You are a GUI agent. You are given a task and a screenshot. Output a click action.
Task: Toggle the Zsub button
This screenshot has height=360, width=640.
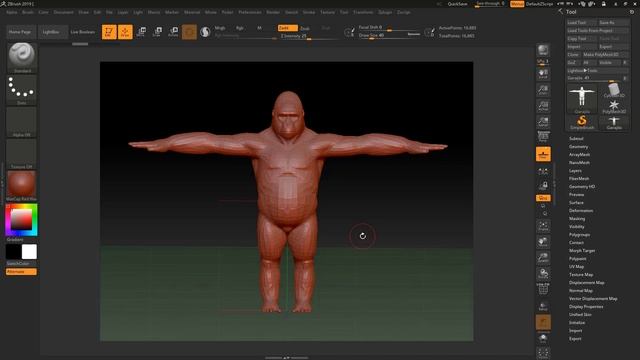[304, 28]
